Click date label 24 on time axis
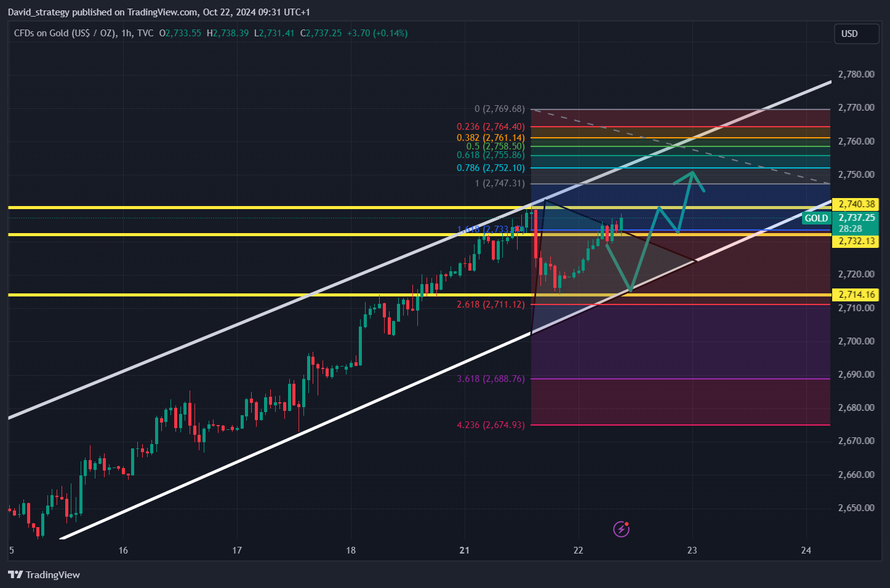 point(806,550)
